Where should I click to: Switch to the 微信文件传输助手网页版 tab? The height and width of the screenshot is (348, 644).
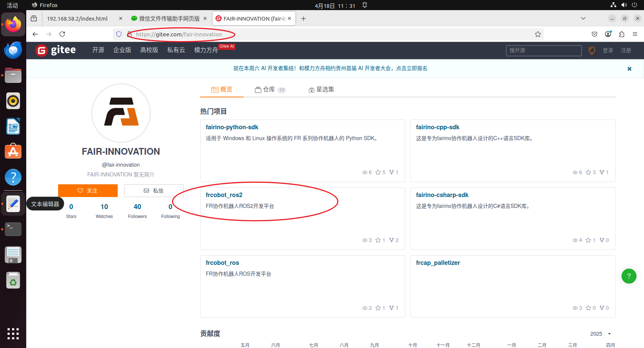coord(169,18)
